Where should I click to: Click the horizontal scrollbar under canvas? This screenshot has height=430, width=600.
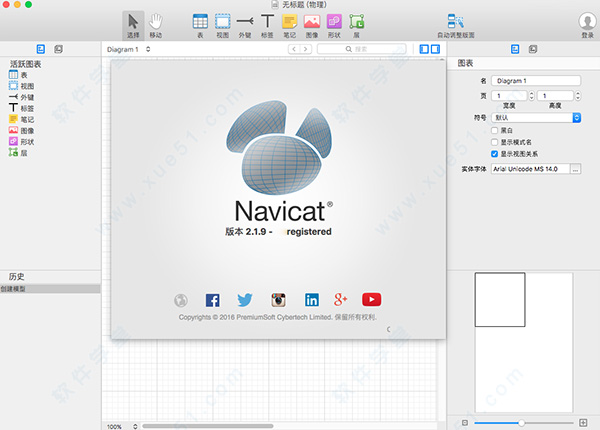click(208, 426)
